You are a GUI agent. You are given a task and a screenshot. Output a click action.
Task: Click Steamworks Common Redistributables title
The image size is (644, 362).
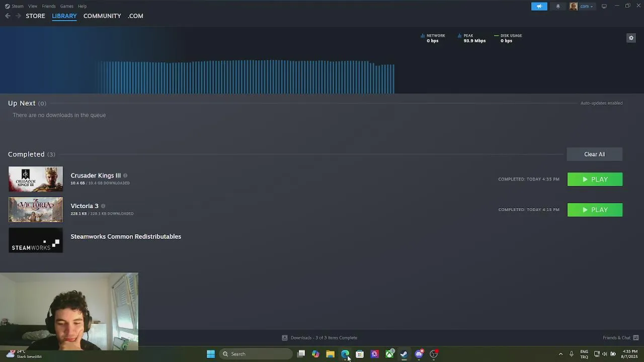[x=126, y=236]
